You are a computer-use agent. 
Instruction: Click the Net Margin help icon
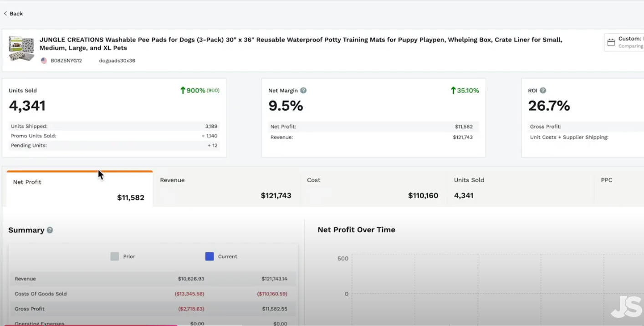pos(303,91)
